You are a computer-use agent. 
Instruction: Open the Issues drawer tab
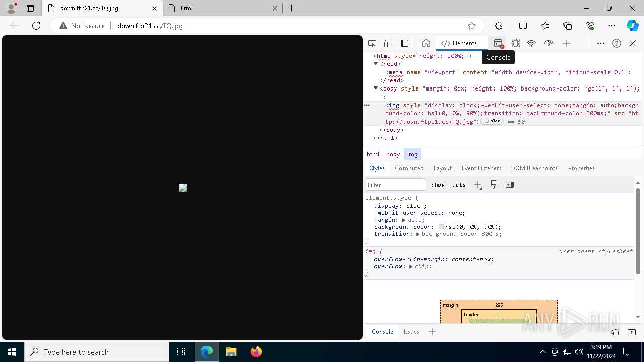tap(411, 332)
